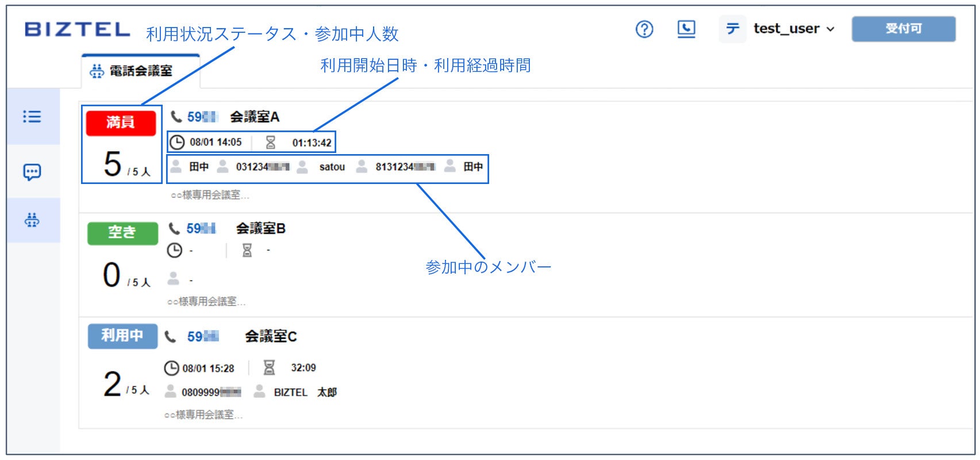980x460 pixels.
Task: Click the 会議室A description ○○様専用会議室
Action: click(210, 195)
